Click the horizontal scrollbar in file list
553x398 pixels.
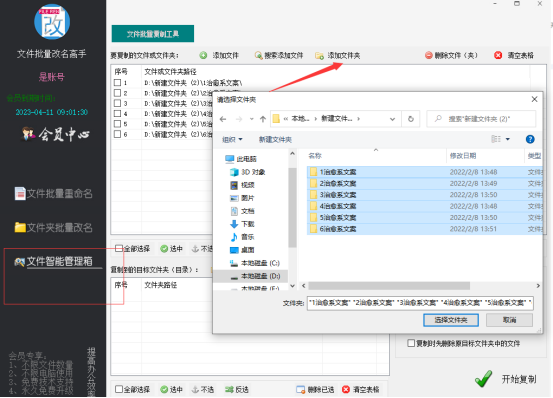click(x=389, y=286)
